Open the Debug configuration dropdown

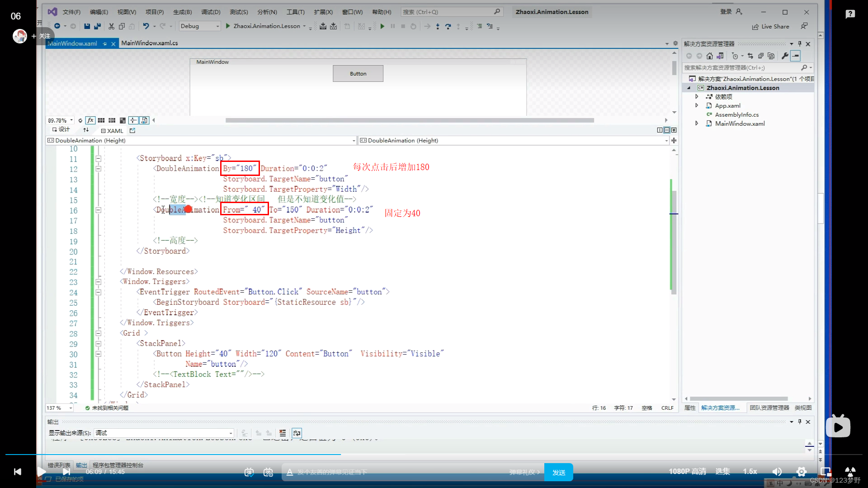(x=199, y=26)
